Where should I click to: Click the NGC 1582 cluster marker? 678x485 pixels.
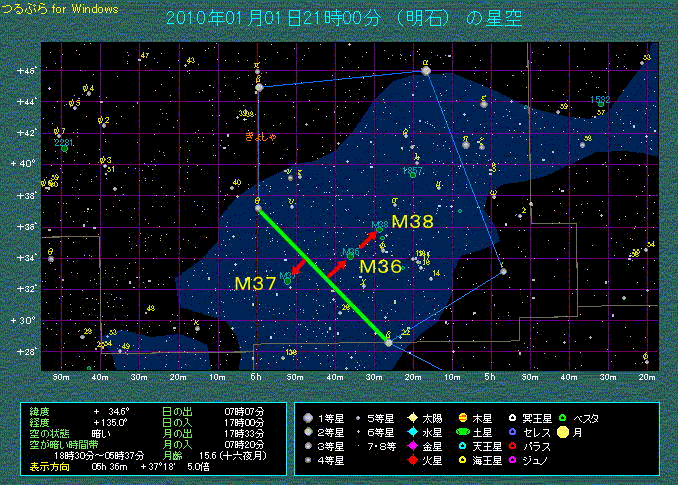point(600,101)
